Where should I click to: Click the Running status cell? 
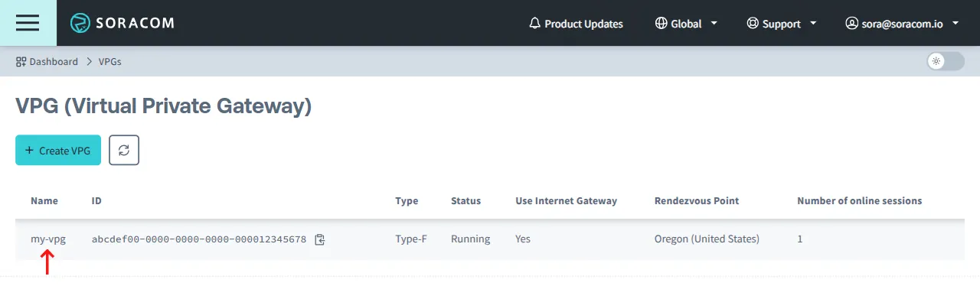(471, 239)
